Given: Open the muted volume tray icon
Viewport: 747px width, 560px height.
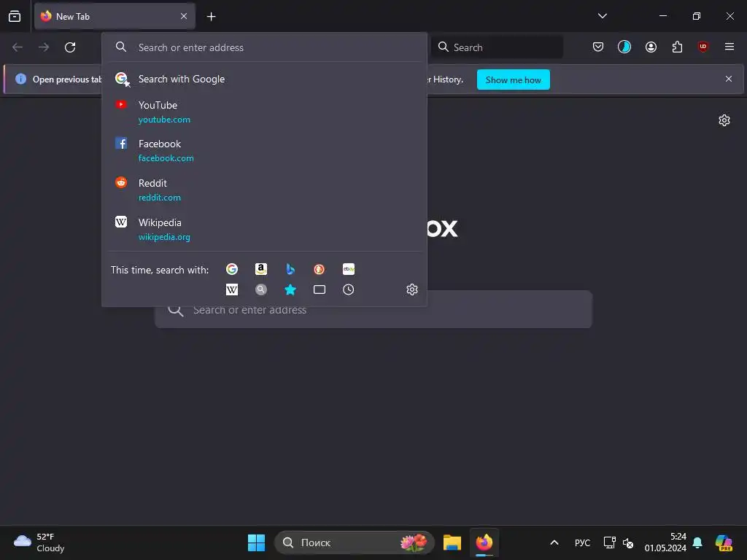Looking at the screenshot, I should [x=628, y=542].
